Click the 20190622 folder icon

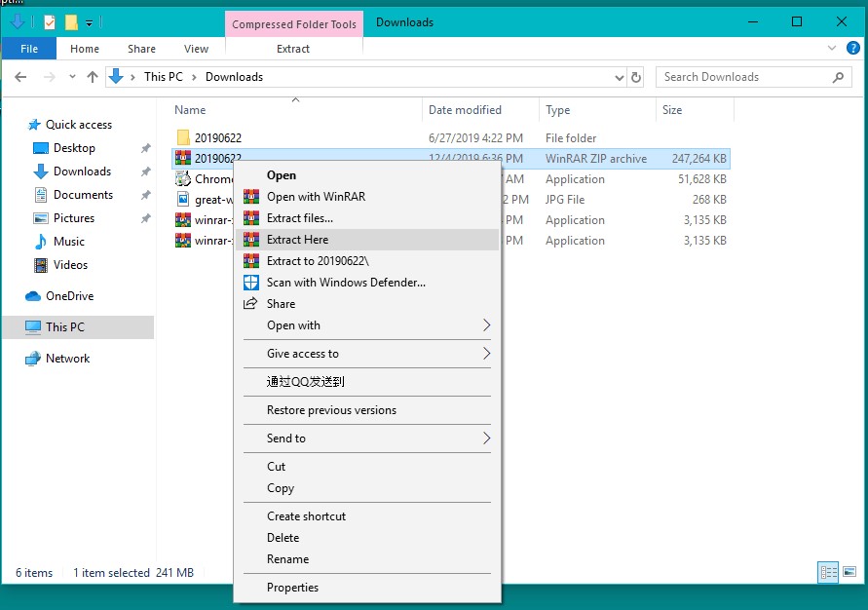pyautogui.click(x=183, y=137)
